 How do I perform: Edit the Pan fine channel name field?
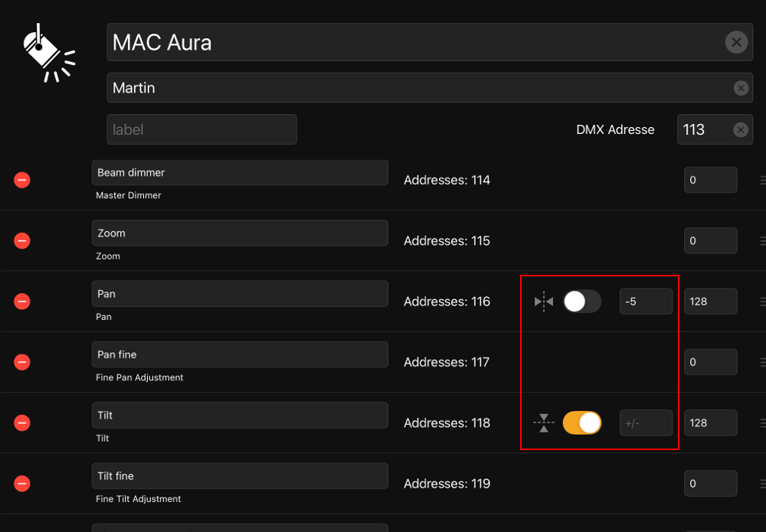239,354
